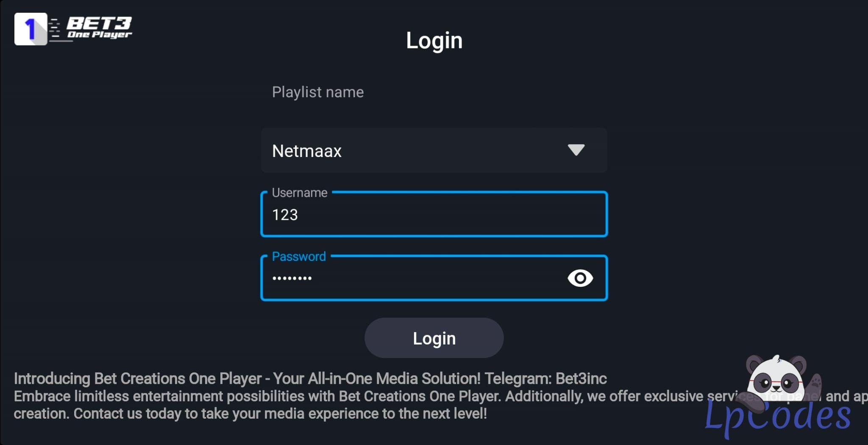Click the masked password dots
This screenshot has height=445, width=868.
[x=292, y=278]
